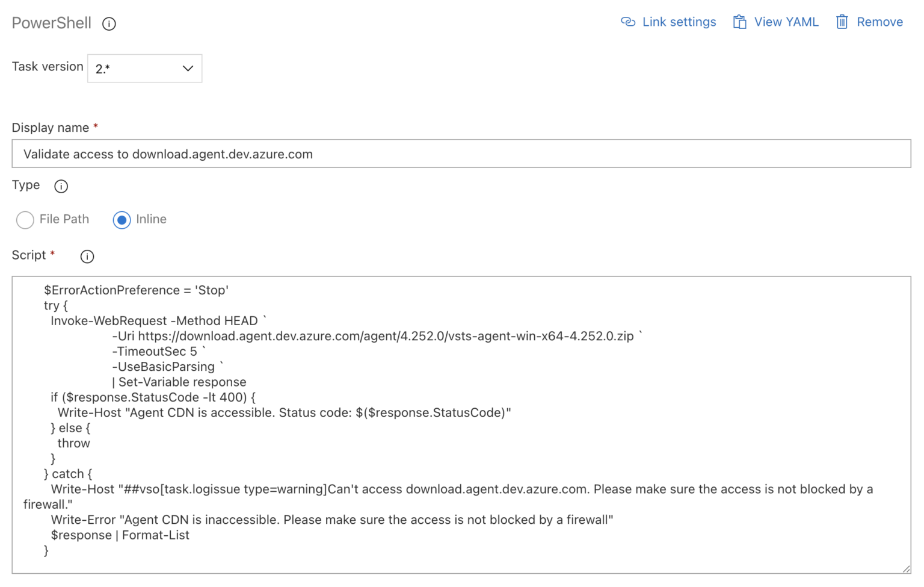Image resolution: width=924 pixels, height=587 pixels.
Task: Click the chain icon before Link settings
Action: tap(627, 22)
